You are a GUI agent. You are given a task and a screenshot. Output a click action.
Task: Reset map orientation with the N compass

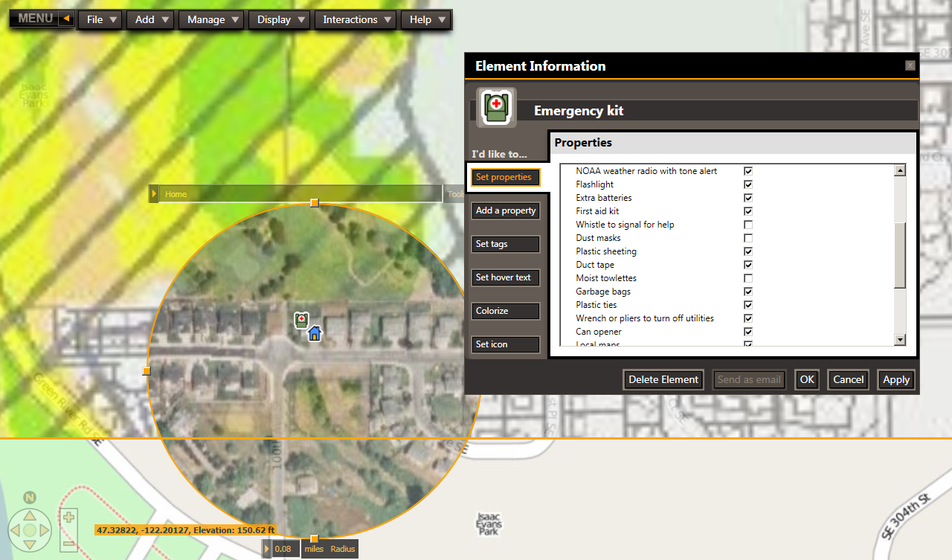tap(30, 498)
